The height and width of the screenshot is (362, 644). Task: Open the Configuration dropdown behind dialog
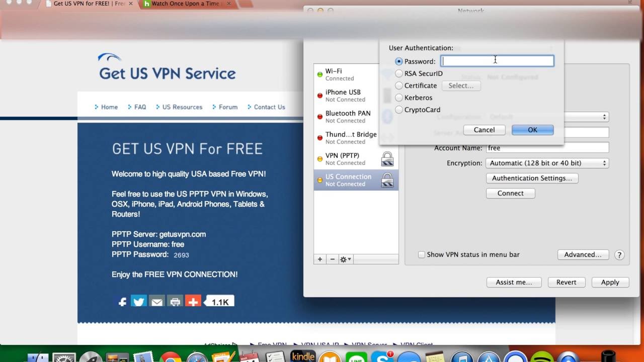tap(586, 117)
